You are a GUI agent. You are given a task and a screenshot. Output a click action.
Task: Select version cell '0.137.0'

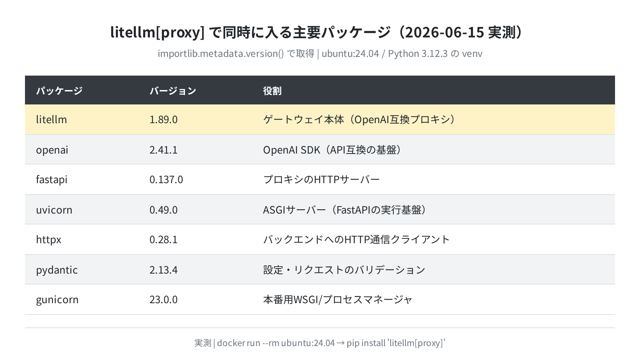click(x=166, y=179)
